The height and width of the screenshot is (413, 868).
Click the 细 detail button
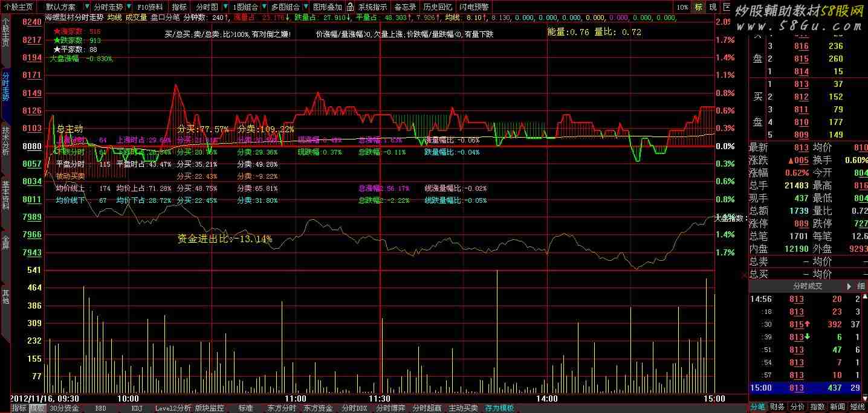[x=861, y=286]
